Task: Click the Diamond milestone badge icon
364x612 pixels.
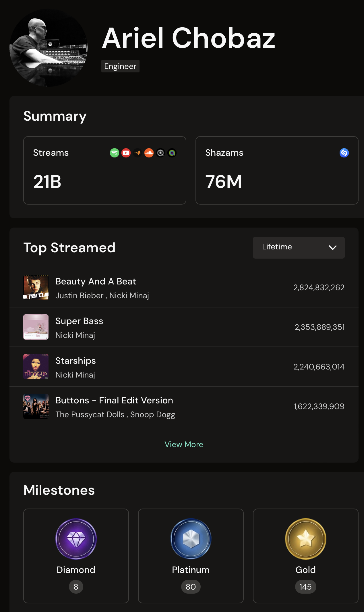Action: [x=76, y=539]
